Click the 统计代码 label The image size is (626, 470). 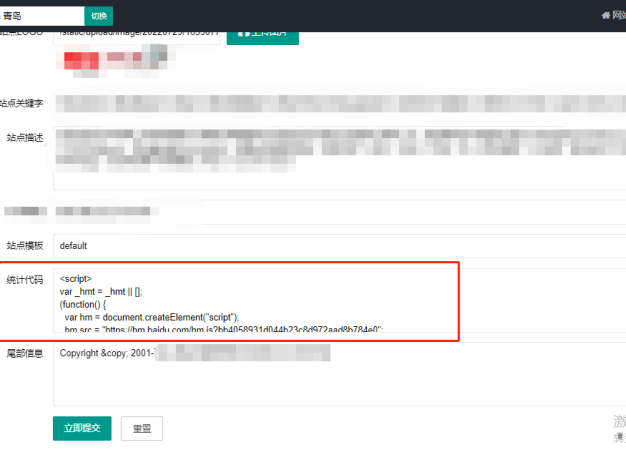point(25,279)
